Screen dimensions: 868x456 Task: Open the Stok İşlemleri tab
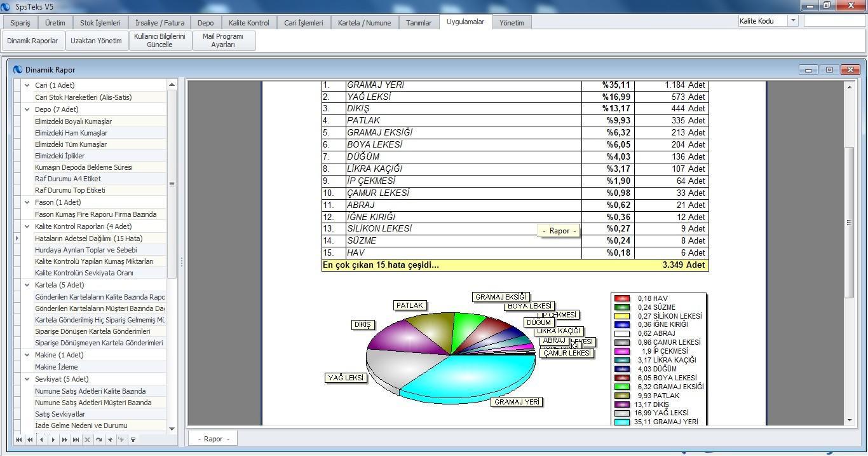tap(100, 23)
